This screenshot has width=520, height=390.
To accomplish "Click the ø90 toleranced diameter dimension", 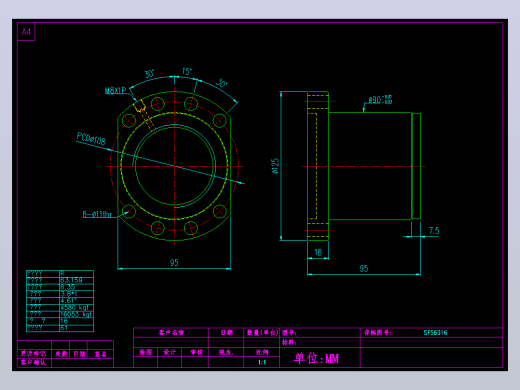I will [380, 100].
